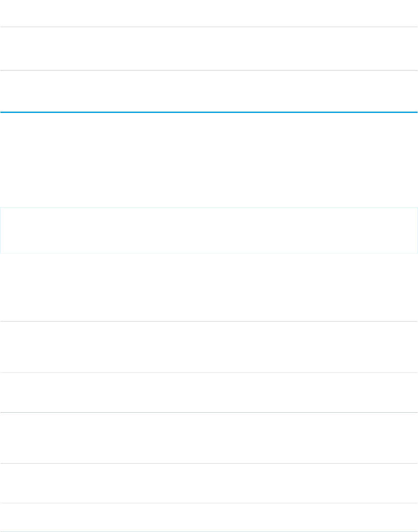The height and width of the screenshot is (532, 418).
Task: Click the fourth gray divider below the bordered box
Action: (x=209, y=463)
